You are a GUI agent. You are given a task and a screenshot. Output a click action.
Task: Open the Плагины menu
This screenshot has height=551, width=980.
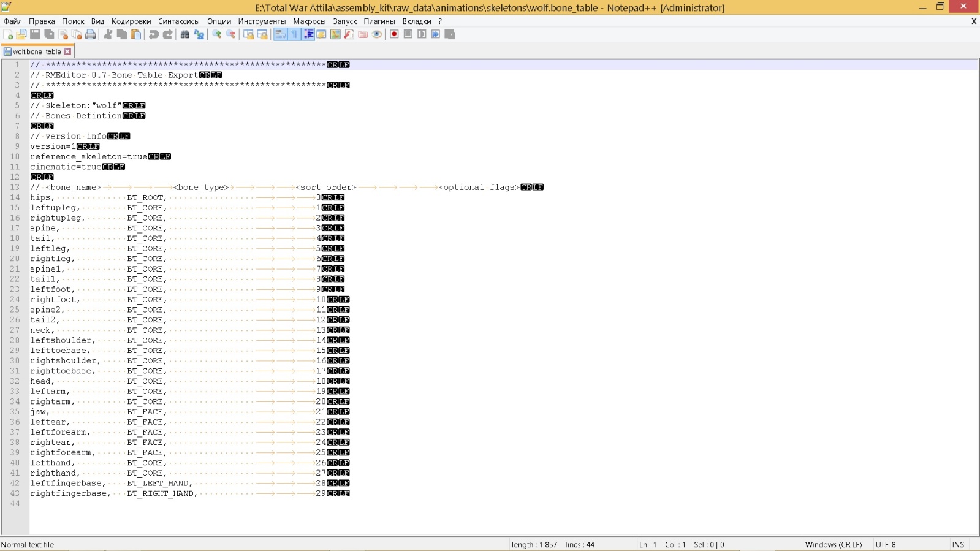(379, 21)
